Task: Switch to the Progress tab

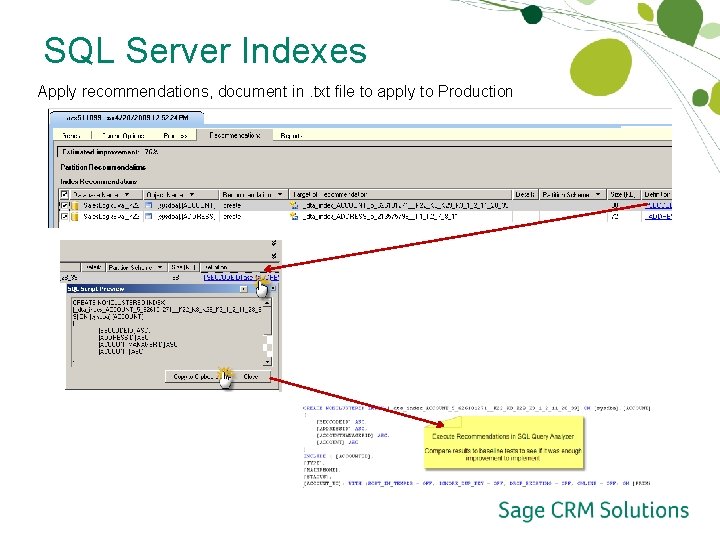Action: click(175, 136)
